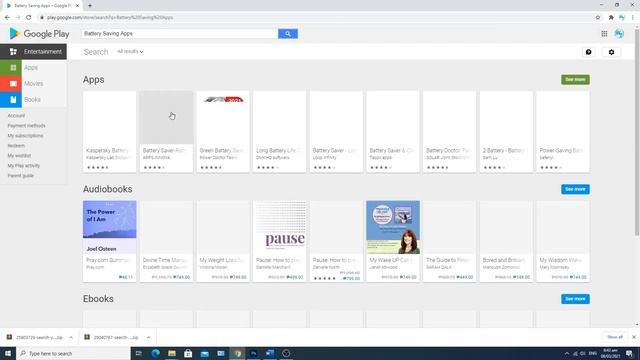The image size is (640, 360).
Task: Open the My Play activity link
Action: click(x=24, y=166)
